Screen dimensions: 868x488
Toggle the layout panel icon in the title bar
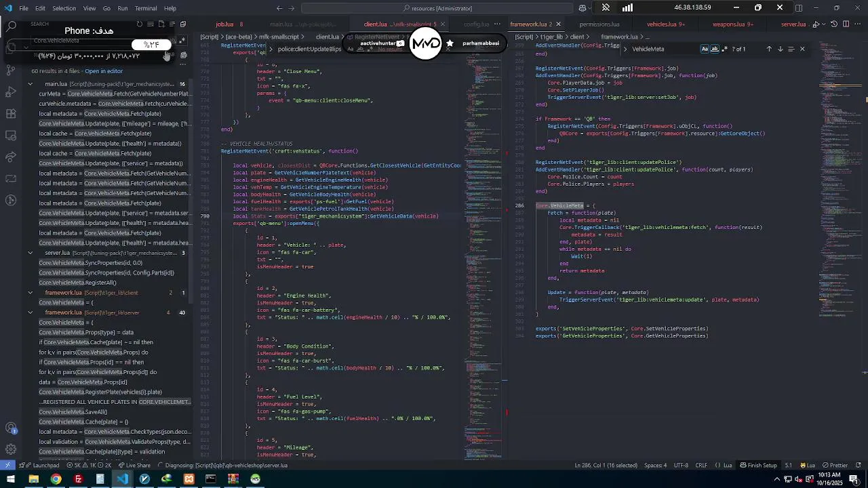coord(798,8)
